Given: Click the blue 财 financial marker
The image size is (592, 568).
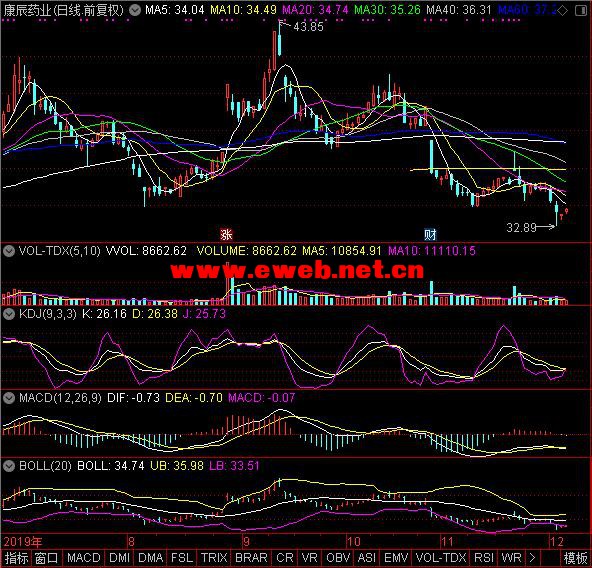Looking at the screenshot, I should [x=430, y=235].
